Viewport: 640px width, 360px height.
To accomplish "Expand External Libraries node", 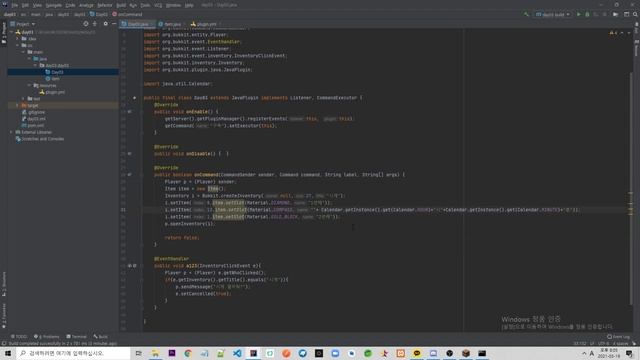I will (x=11, y=132).
